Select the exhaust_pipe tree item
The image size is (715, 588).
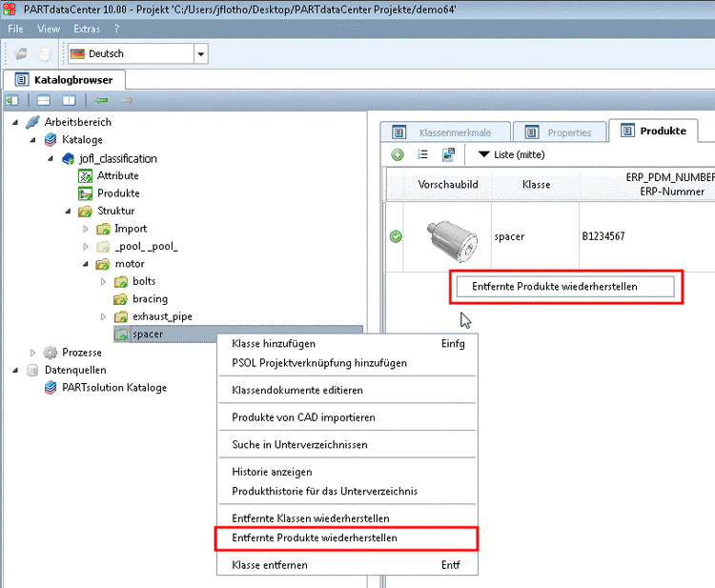coord(162,316)
